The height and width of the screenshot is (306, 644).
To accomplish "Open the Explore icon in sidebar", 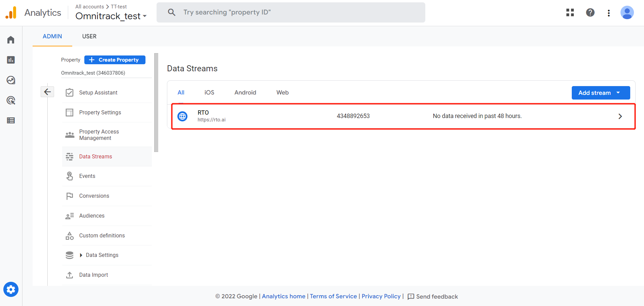I will (x=11, y=80).
